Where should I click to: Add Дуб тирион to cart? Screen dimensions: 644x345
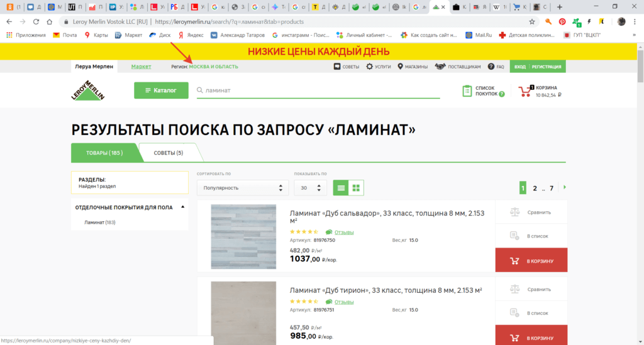(x=531, y=335)
